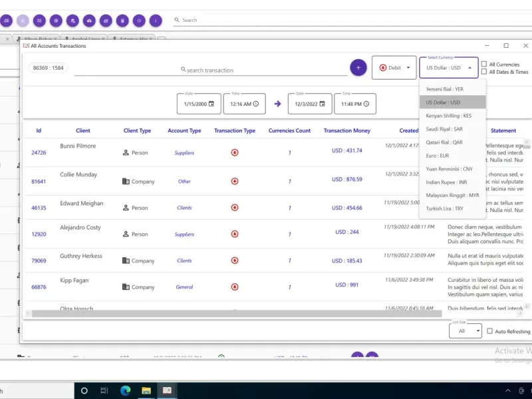This screenshot has height=399, width=532.
Task: Sort by Transaction Money column header
Action: [x=346, y=130]
